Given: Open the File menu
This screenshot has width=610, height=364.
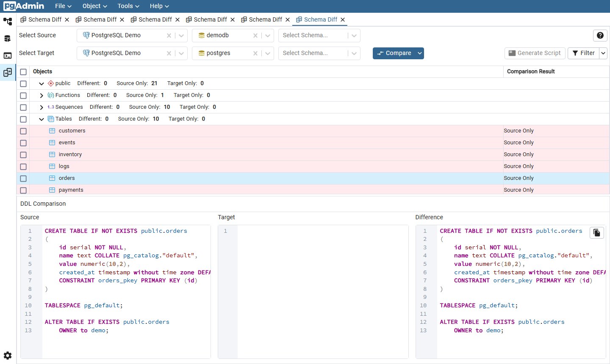Looking at the screenshot, I should click(x=63, y=6).
